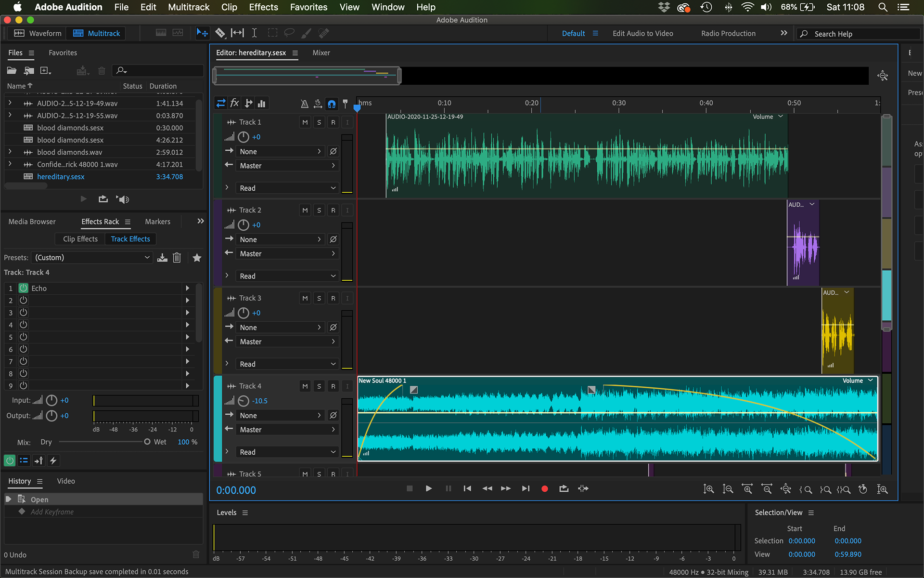This screenshot has height=578, width=924.
Task: Adjust the Dry/Wet mix slider handle
Action: point(147,442)
